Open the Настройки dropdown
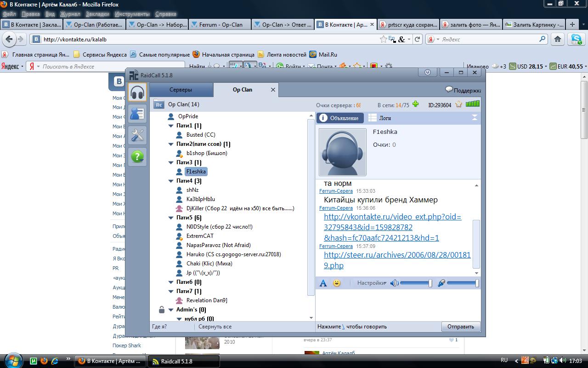 [x=372, y=283]
